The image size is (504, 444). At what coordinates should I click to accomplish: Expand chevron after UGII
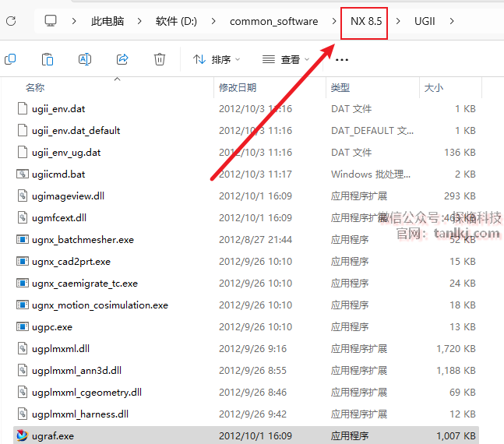[x=452, y=21]
